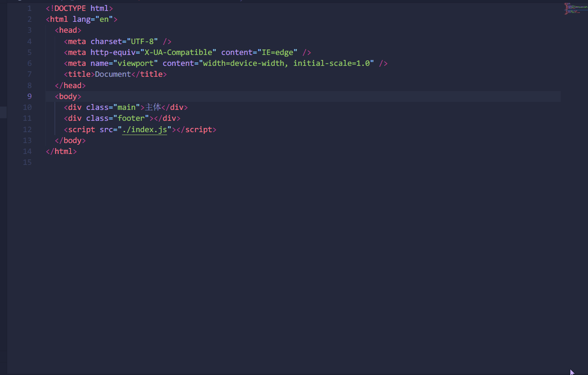Click the closing </html> tag
The height and width of the screenshot is (375, 588).
coord(61,151)
